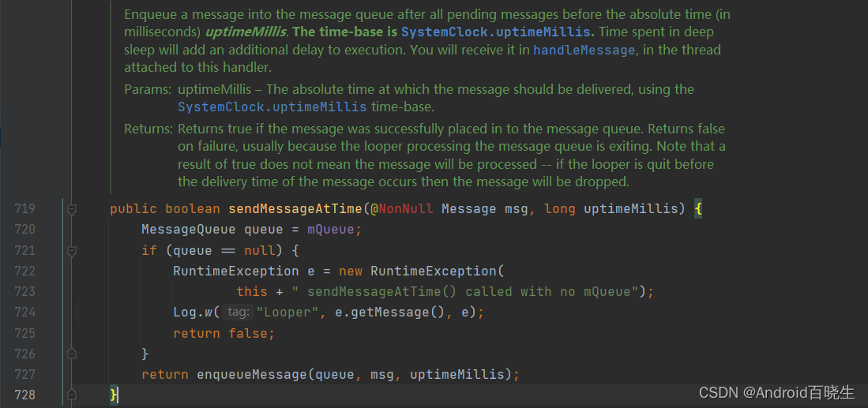Click the 'tag:' parameter hint
The height and width of the screenshot is (408, 868).
pyautogui.click(x=239, y=313)
